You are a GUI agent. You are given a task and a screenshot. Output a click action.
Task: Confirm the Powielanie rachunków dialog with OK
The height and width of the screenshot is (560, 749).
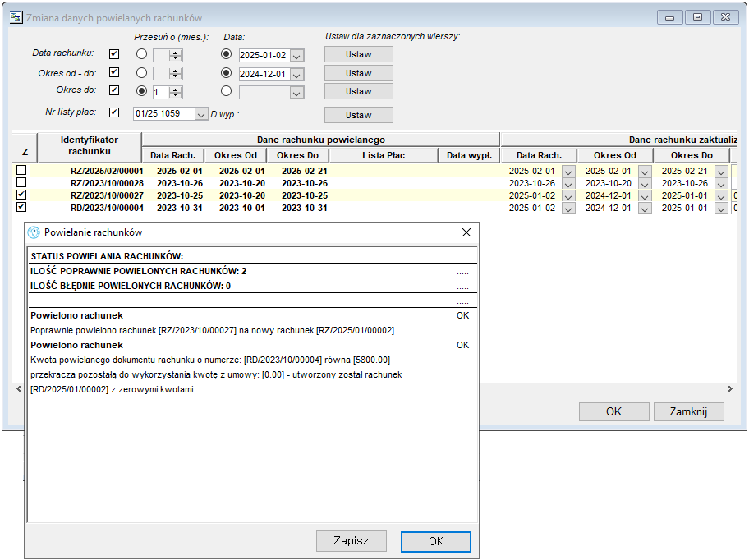tap(435, 541)
